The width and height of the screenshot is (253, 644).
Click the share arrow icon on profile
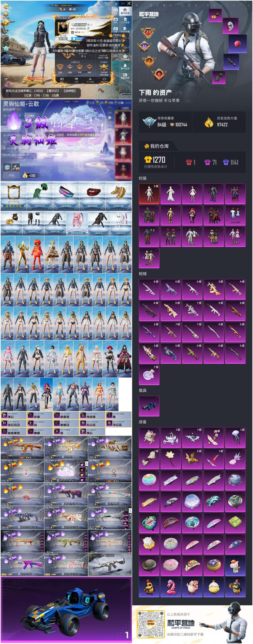[6, 79]
